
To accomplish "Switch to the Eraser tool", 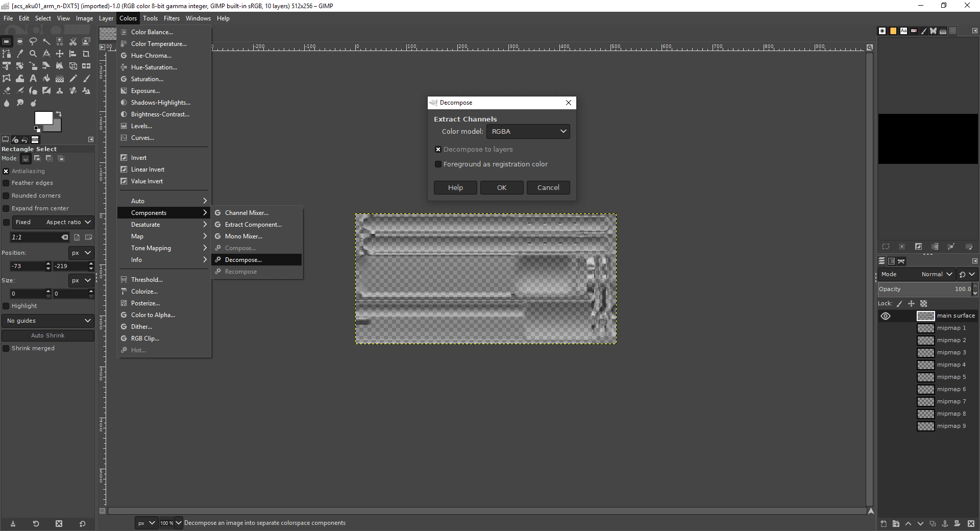I will (x=7, y=91).
